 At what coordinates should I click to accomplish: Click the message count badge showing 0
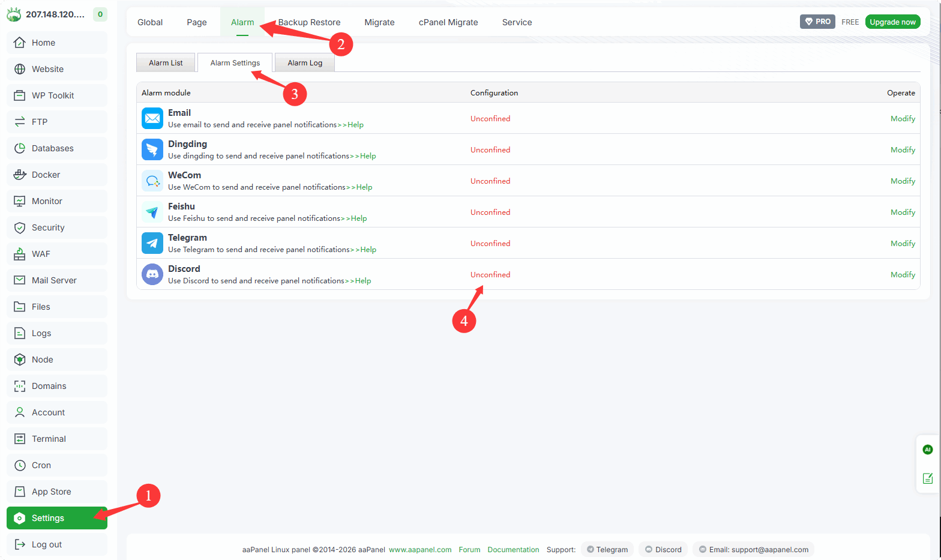click(x=100, y=14)
